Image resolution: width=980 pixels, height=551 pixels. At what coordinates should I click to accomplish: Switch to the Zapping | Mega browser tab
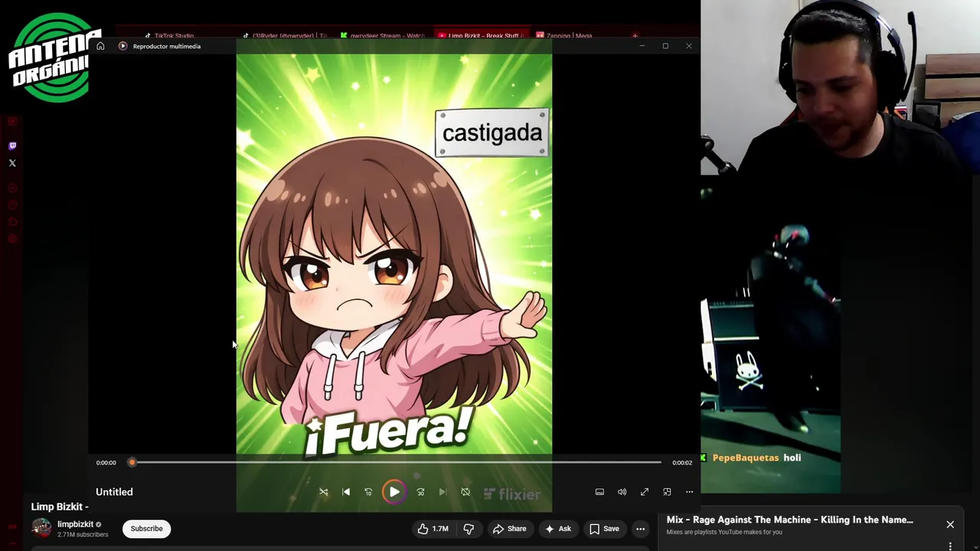click(565, 36)
